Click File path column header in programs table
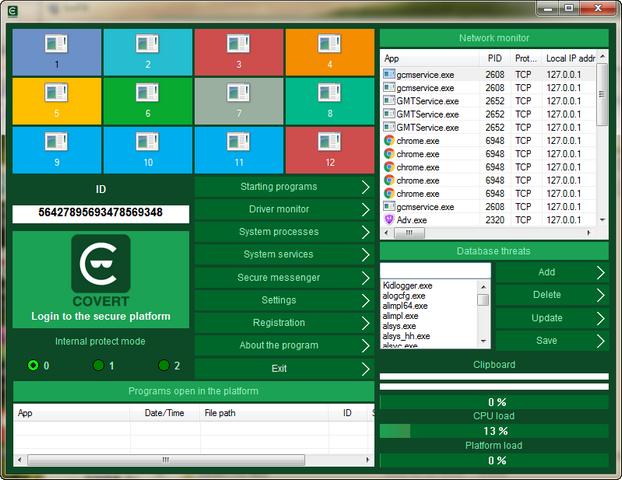Screen dimensions: 622x480 pos(264,413)
